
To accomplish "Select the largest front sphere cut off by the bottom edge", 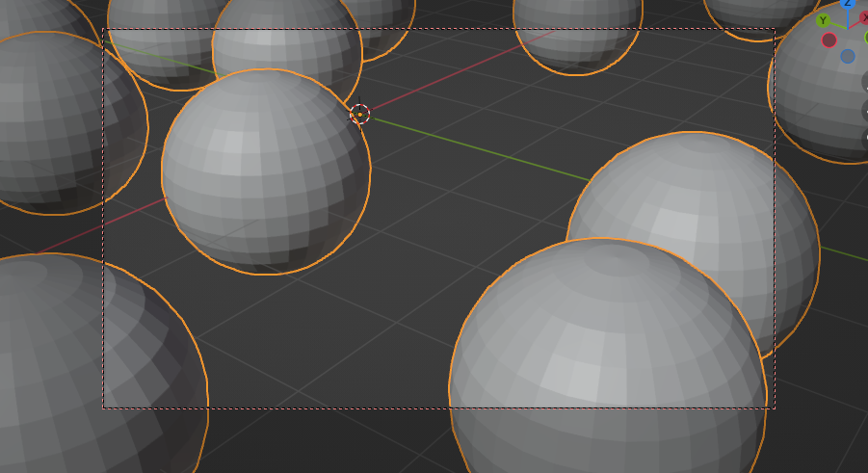I will (608, 355).
